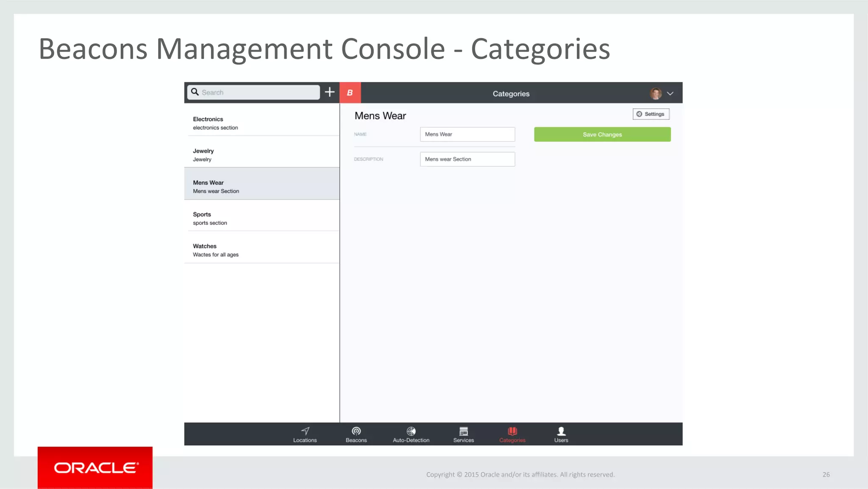Switch to the Users tab
This screenshot has width=868, height=489.
(x=561, y=435)
